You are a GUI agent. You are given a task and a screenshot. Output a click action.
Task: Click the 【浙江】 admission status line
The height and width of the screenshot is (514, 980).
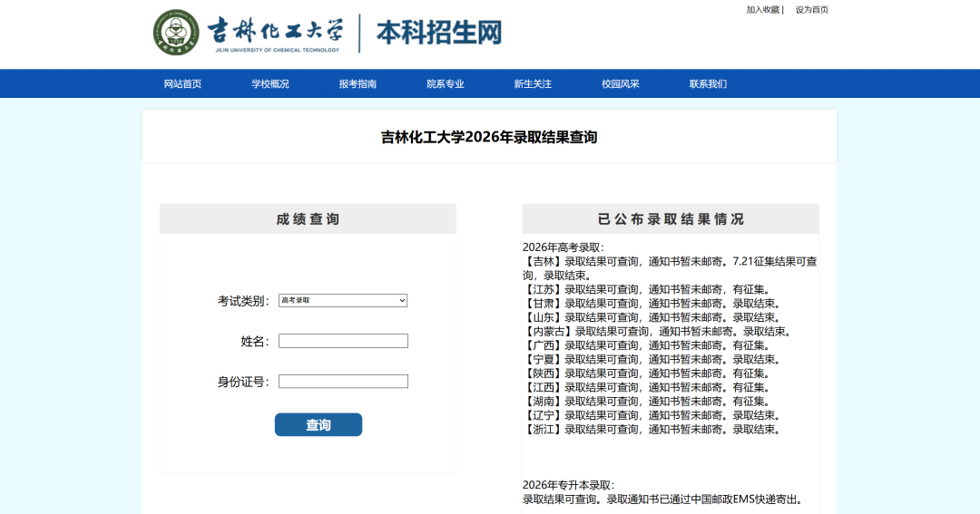652,430
